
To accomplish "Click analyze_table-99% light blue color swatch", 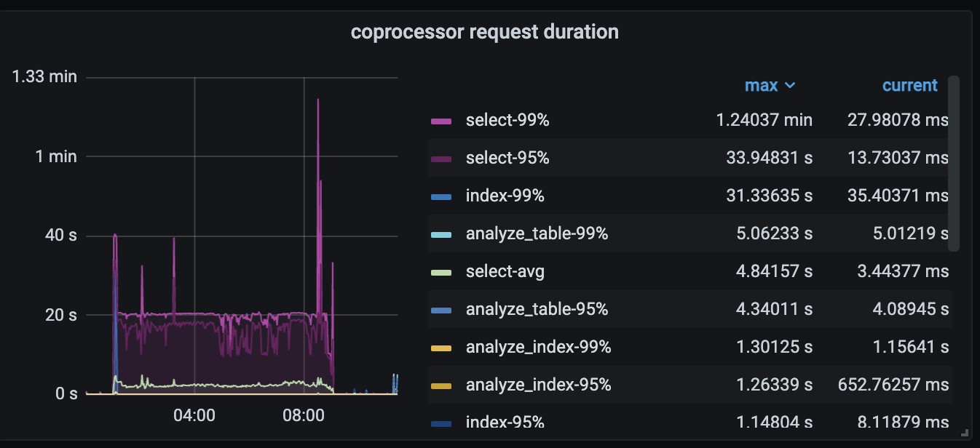I will coord(441,234).
